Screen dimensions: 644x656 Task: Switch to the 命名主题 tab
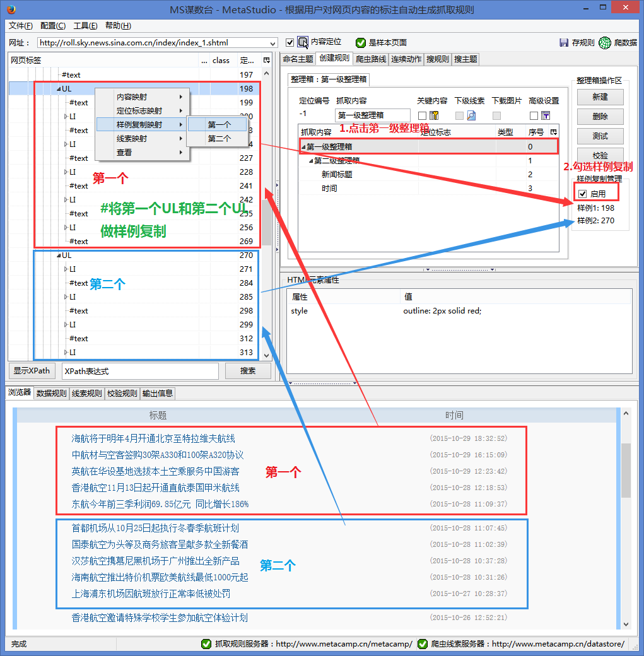coord(298,59)
